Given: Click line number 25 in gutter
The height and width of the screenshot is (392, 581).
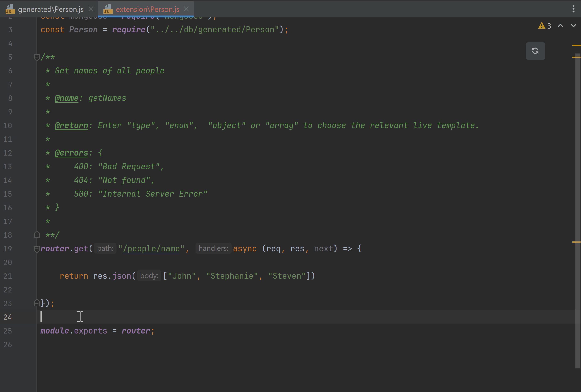Looking at the screenshot, I should 8,331.
